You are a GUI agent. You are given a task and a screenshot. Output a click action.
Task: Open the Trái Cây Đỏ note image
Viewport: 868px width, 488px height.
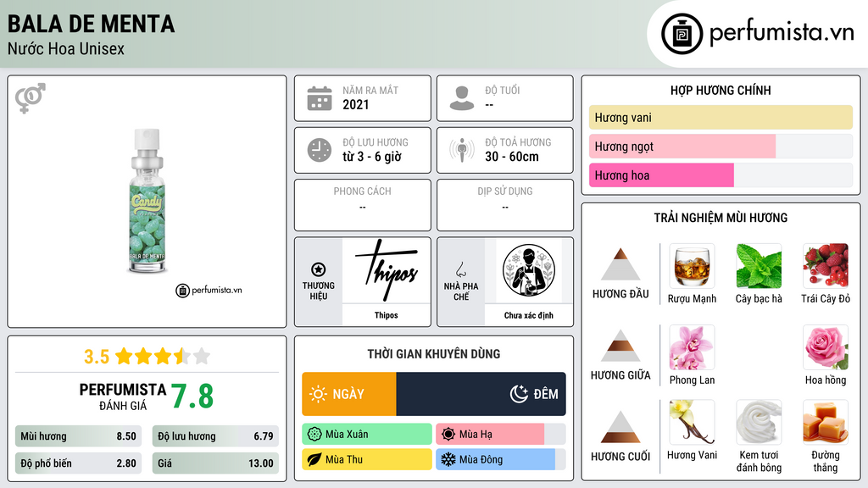(x=826, y=266)
